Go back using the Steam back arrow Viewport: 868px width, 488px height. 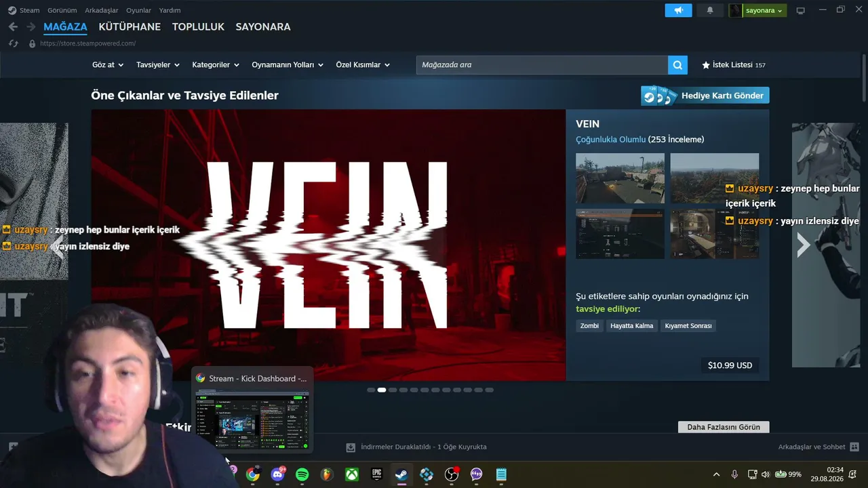(13, 26)
